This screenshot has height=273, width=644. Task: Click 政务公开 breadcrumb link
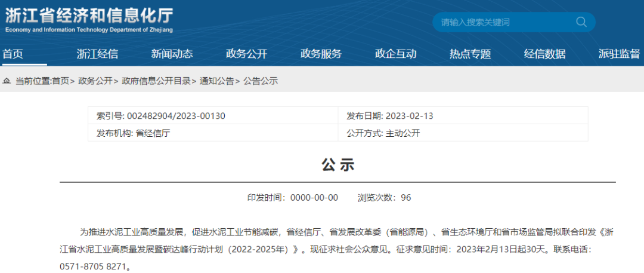(95, 81)
